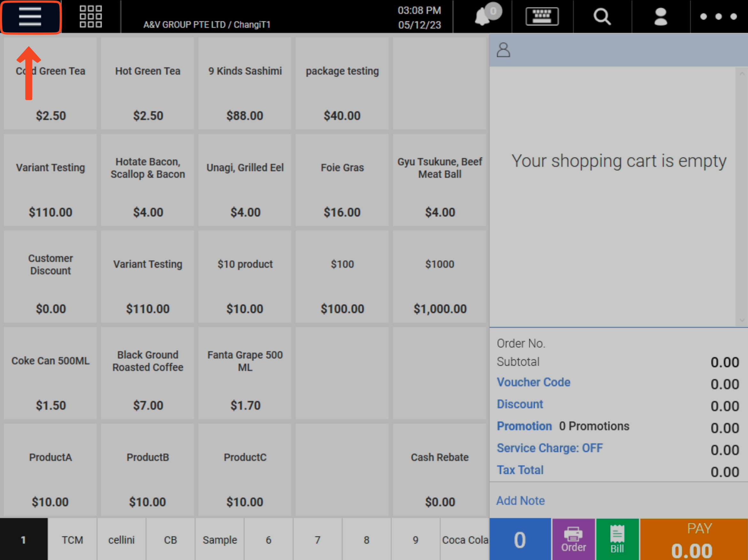Add Hotate Bacon, Scallop & Bacon
This screenshot has height=560, width=748.
click(x=147, y=180)
